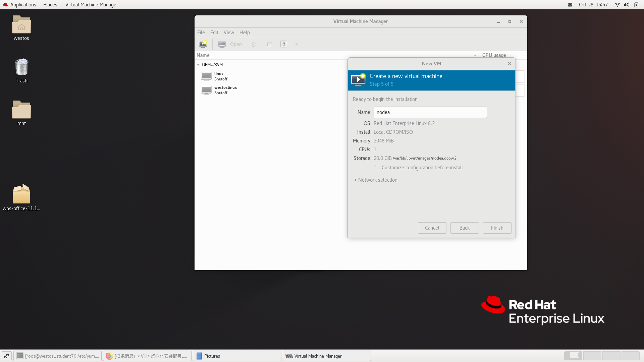Screen dimensions: 644x362
Task: Click the Shut down toolbar icon
Action: point(284,44)
